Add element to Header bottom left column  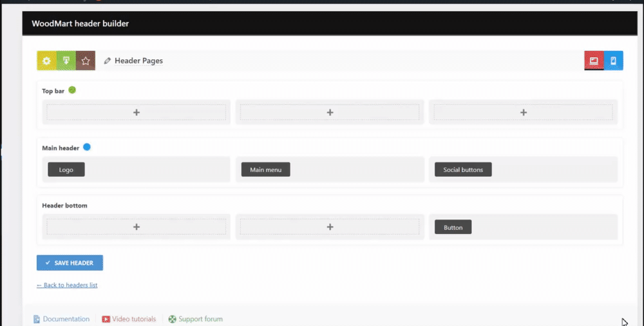137,227
